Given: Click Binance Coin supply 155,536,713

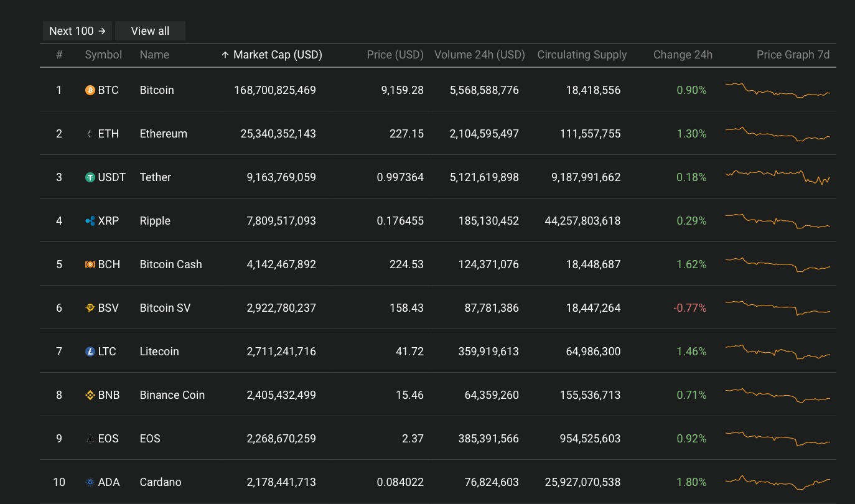Looking at the screenshot, I should (589, 395).
